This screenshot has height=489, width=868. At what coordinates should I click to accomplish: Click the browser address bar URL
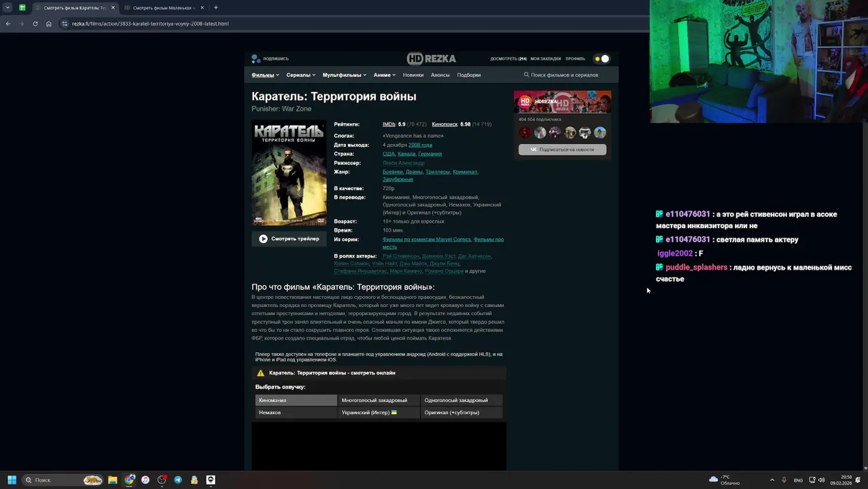coord(150,24)
